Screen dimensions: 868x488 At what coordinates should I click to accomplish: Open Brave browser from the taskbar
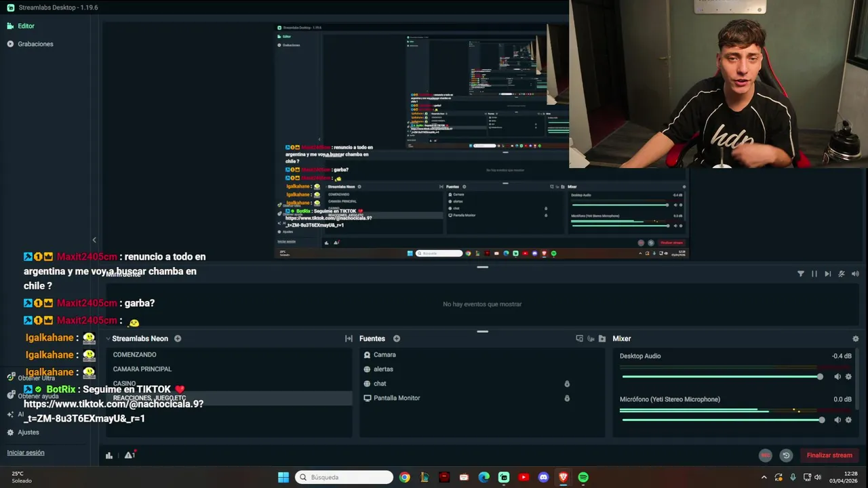pos(563,477)
